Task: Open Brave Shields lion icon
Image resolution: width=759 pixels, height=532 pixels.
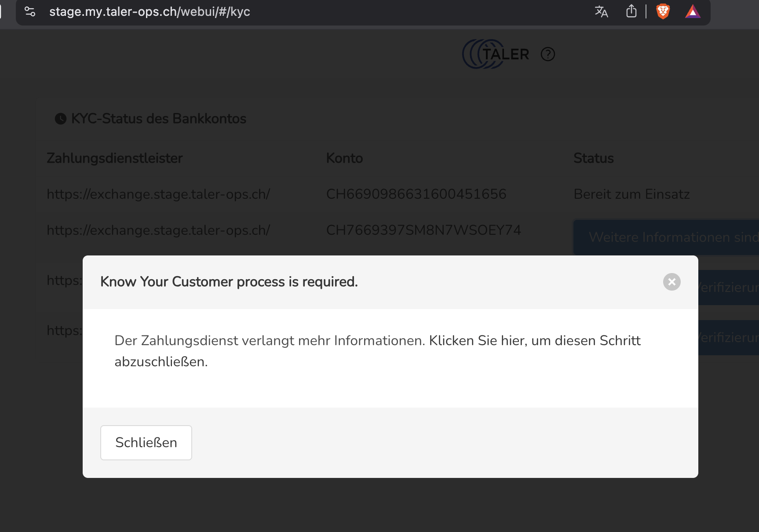Action: pos(663,11)
